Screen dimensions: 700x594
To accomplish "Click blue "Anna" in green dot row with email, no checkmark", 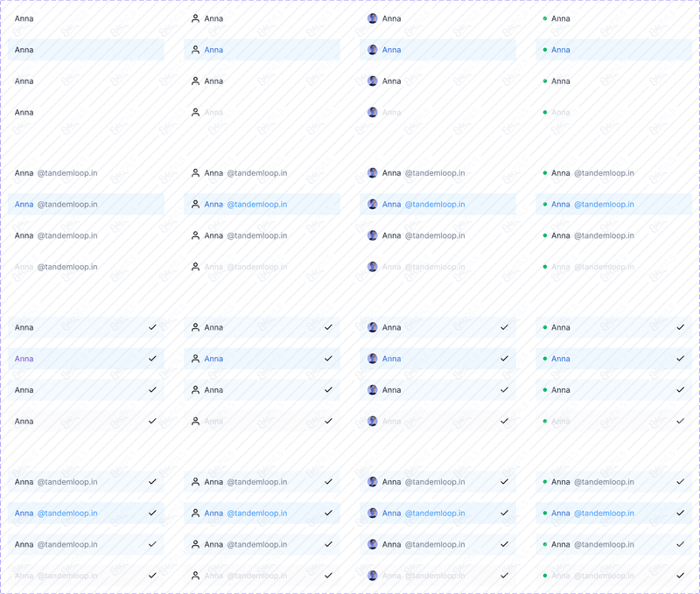I will tap(561, 205).
